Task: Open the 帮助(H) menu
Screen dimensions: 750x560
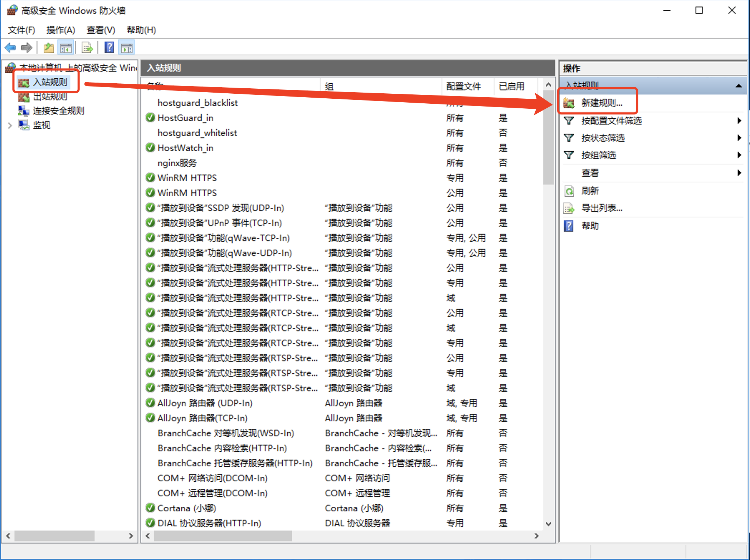Action: [x=141, y=30]
